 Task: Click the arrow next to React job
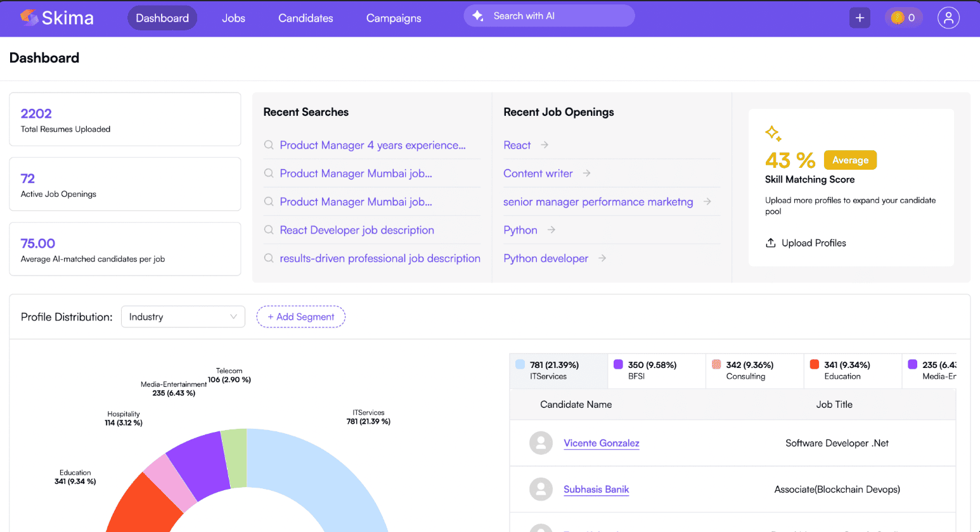pyautogui.click(x=545, y=145)
